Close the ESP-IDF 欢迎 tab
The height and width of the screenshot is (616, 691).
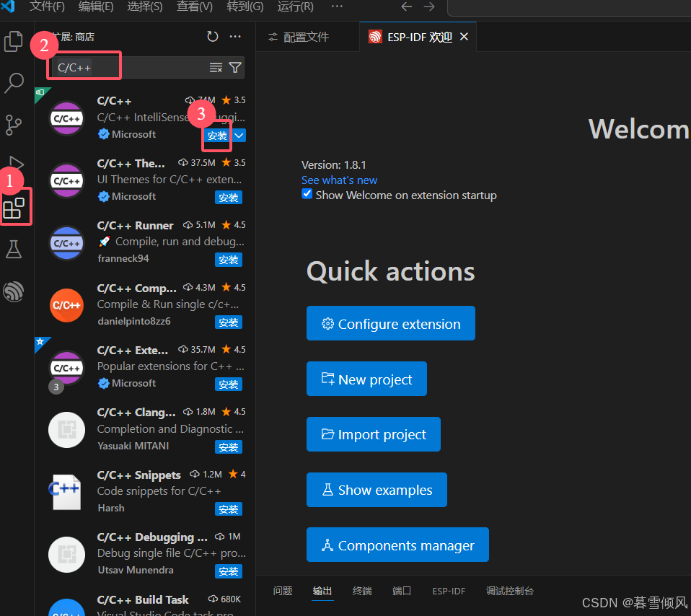pyautogui.click(x=464, y=37)
